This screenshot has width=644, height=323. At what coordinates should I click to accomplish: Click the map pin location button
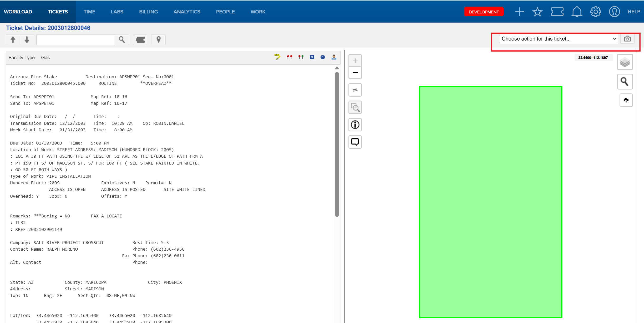(x=159, y=39)
